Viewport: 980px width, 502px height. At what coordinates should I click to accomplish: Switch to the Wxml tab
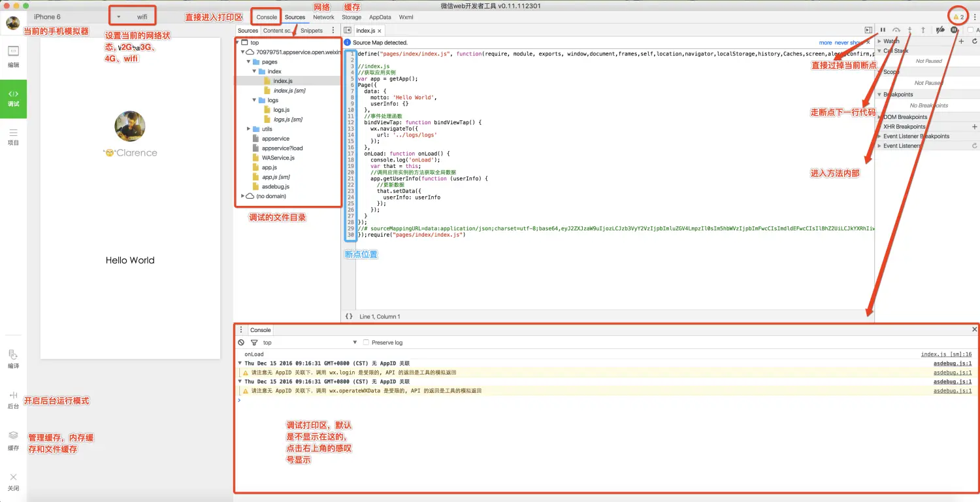(x=406, y=17)
